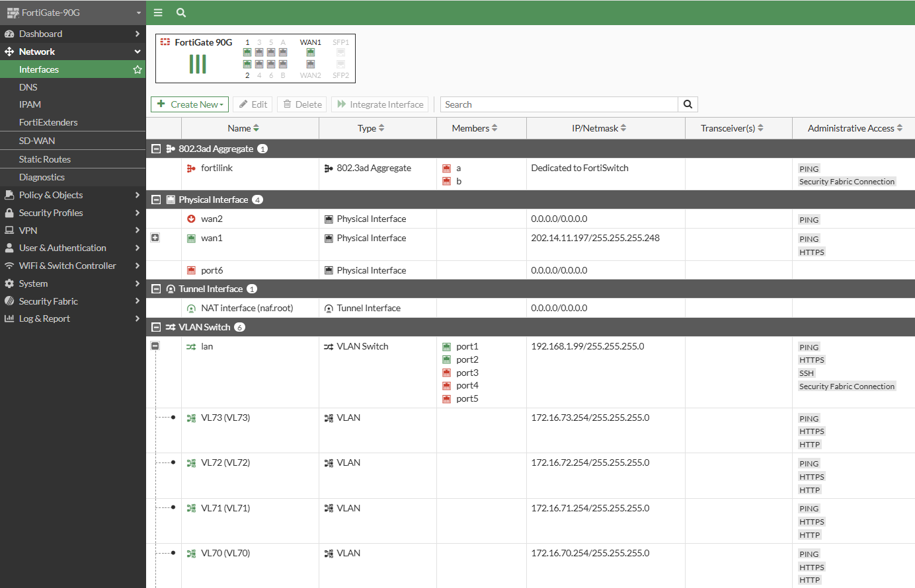
Task: Click the member a icon in fortilink row
Action: pyautogui.click(x=446, y=168)
